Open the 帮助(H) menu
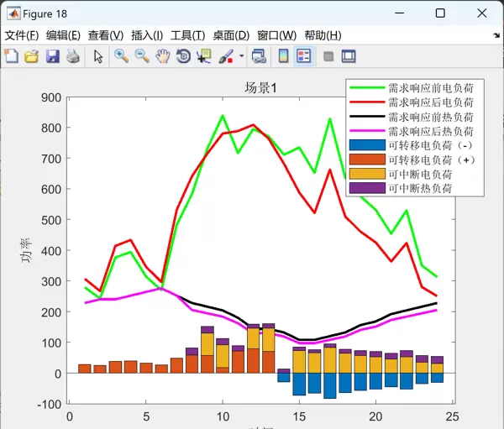504x429 pixels. tap(323, 35)
